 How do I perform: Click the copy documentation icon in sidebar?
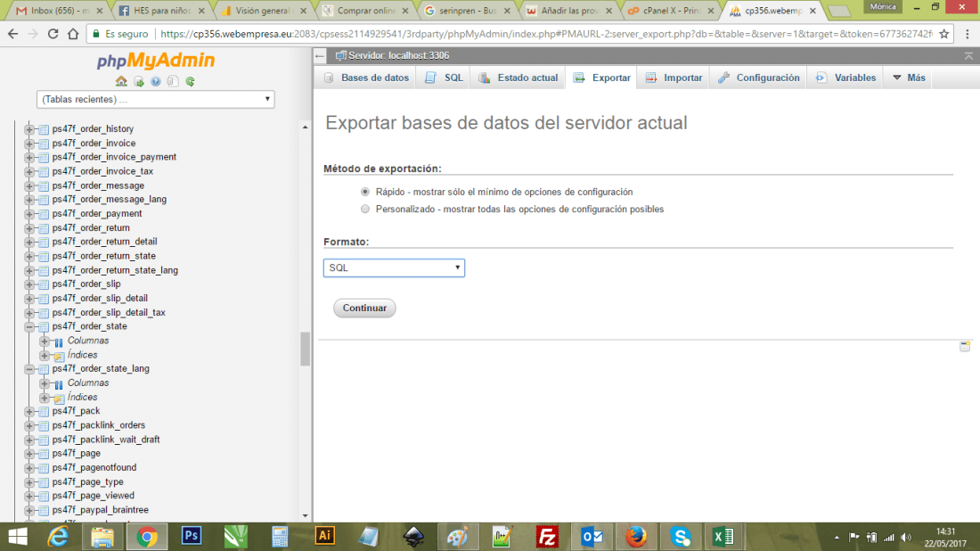173,81
